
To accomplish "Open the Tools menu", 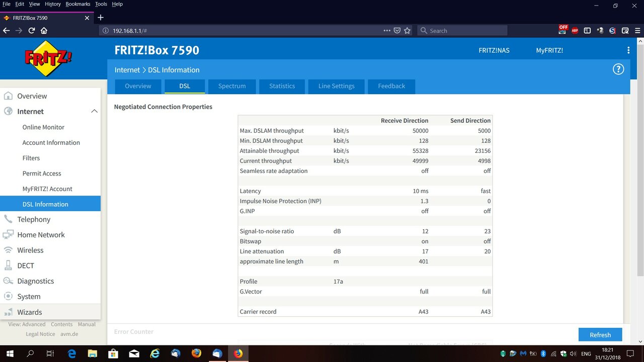I will point(101,4).
